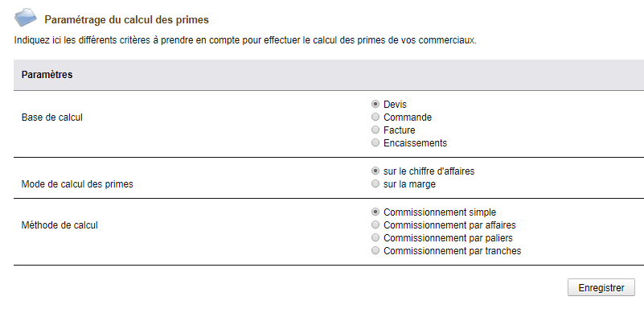Viewport: 644px width, 309px height.
Task: Click the Commissionnement par tranches label text
Action: pyautogui.click(x=452, y=250)
